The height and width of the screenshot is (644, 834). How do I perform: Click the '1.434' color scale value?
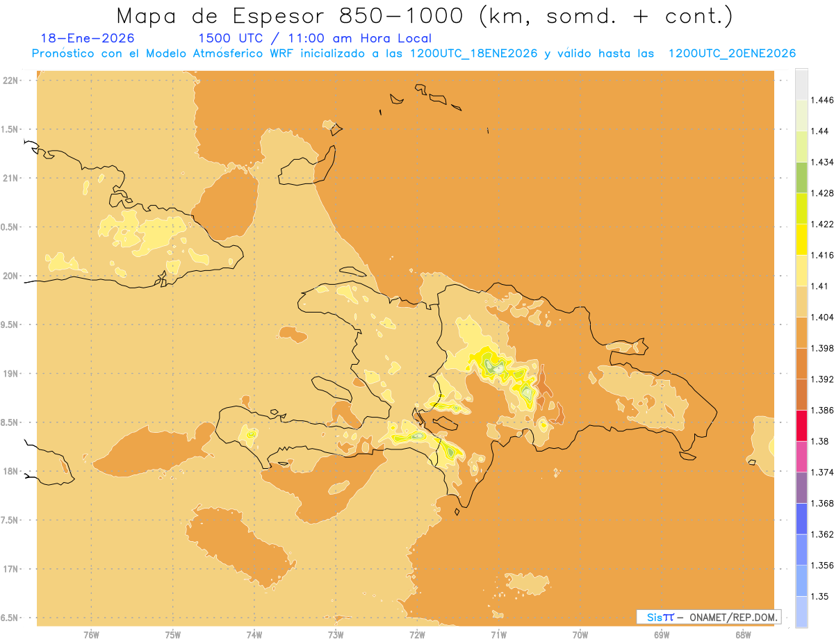(822, 163)
